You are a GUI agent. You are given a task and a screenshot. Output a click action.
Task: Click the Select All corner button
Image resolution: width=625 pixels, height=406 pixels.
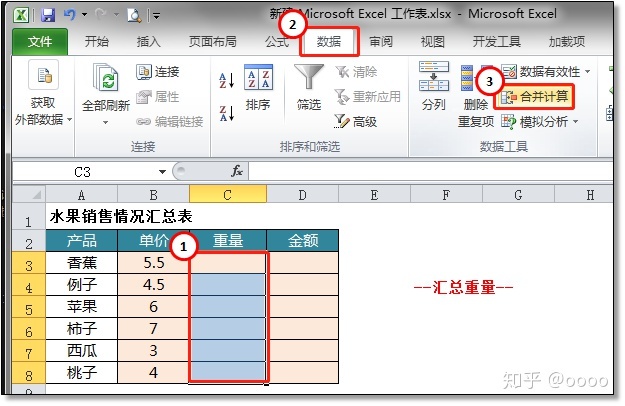pos(29,195)
